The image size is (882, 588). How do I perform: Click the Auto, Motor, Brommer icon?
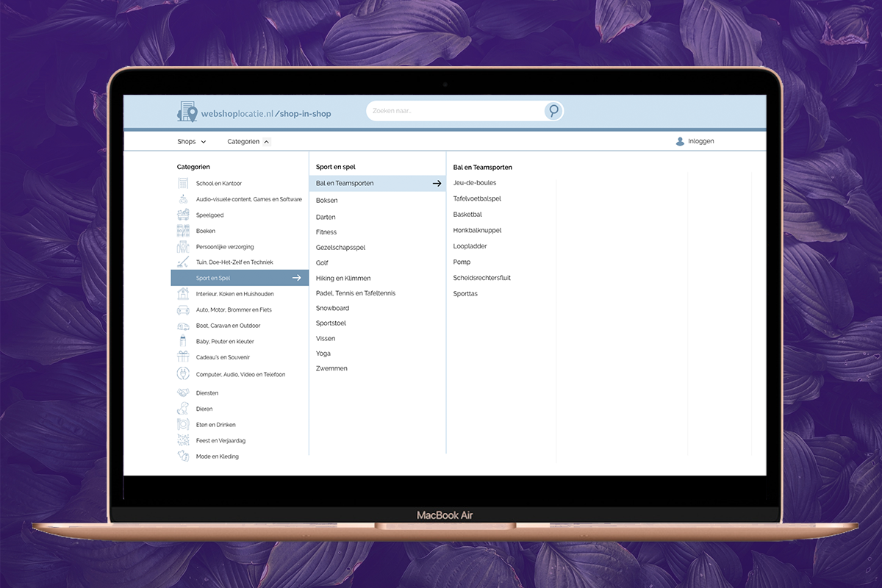[183, 309]
